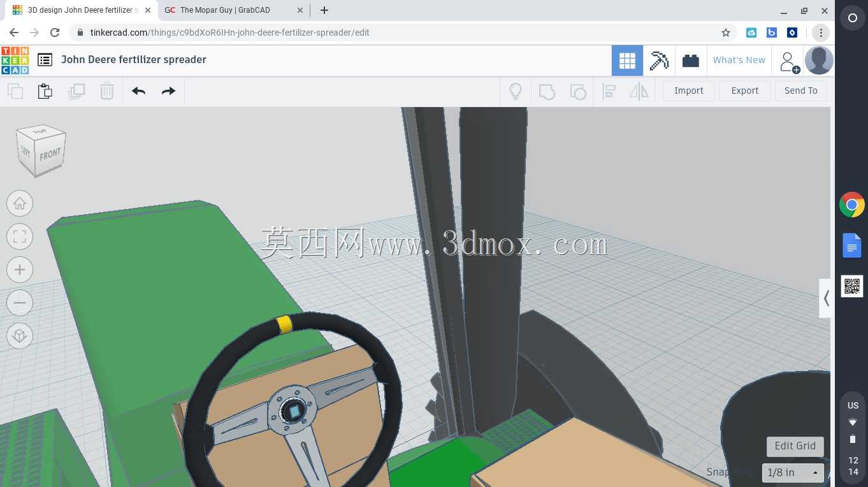
Task: Open the Chrome three-dot menu
Action: point(821,33)
